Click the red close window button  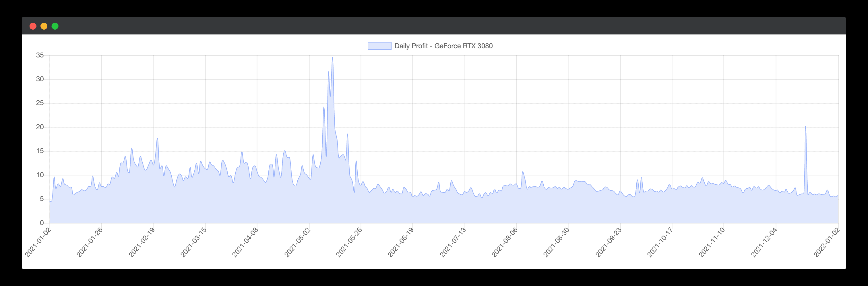[x=33, y=26]
